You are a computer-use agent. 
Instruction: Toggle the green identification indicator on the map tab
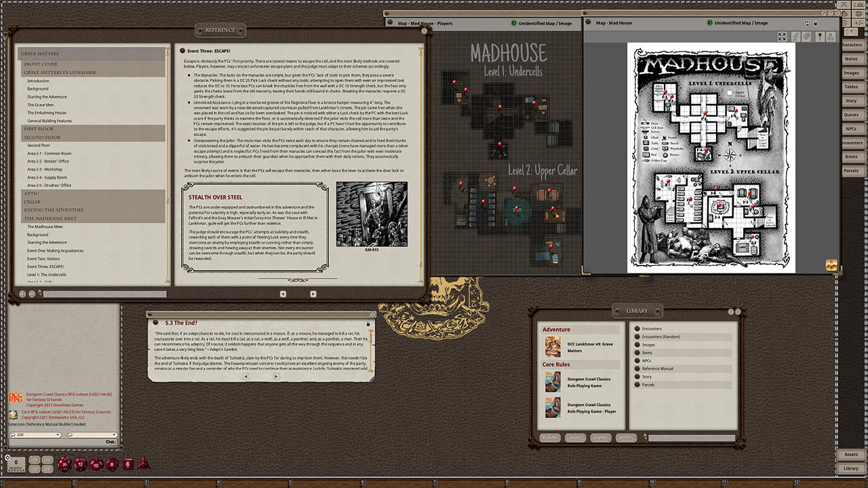(709, 22)
